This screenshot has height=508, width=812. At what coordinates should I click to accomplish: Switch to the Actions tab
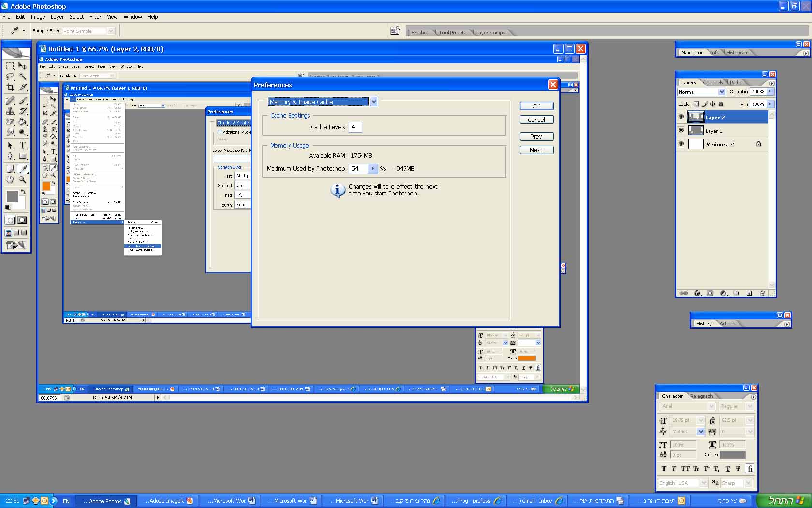[x=727, y=324]
